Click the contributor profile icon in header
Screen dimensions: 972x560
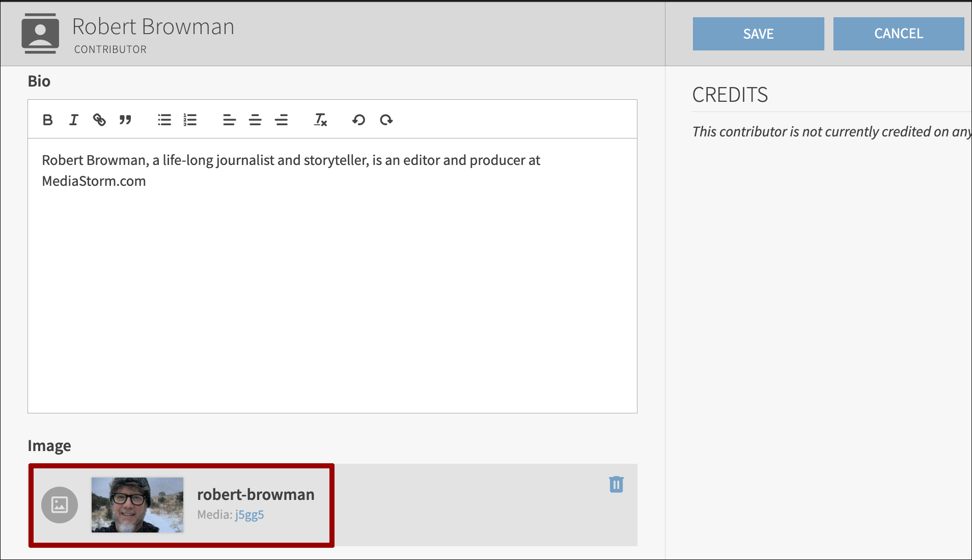point(40,34)
